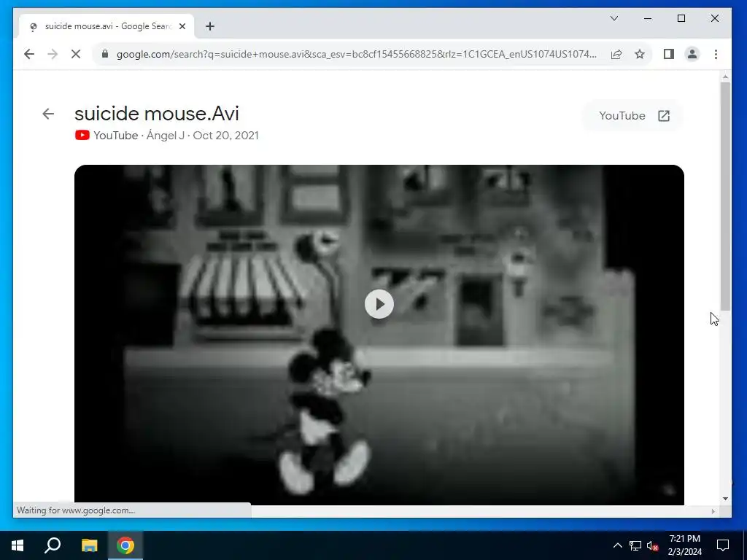
Task: Open Windows taskbar search
Action: pos(53,545)
